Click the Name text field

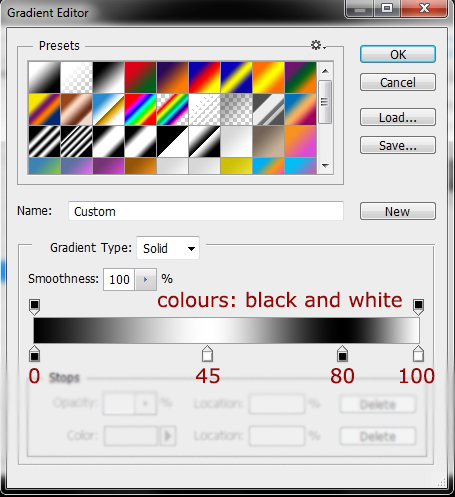click(206, 211)
